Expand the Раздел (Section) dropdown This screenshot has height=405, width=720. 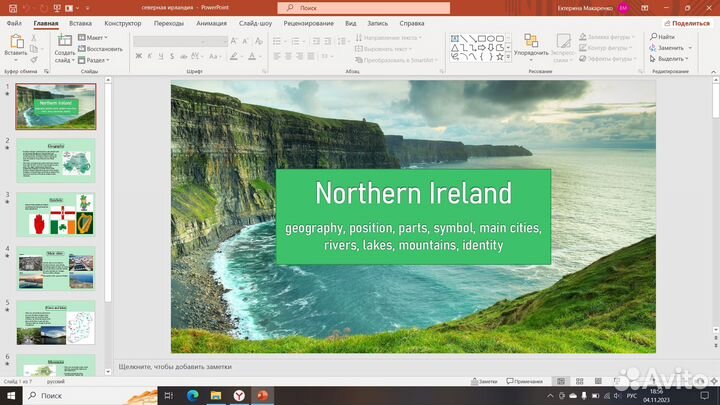coord(98,59)
